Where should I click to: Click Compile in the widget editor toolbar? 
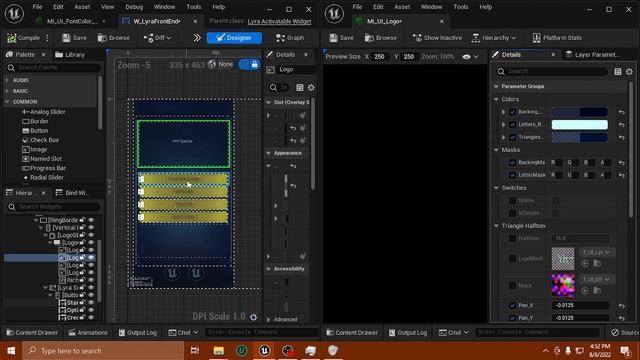23,38
